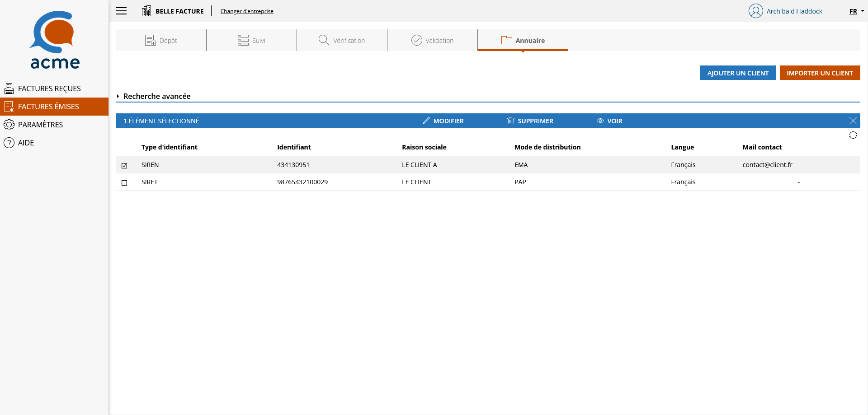Click Mode de distribution column header

click(547, 147)
